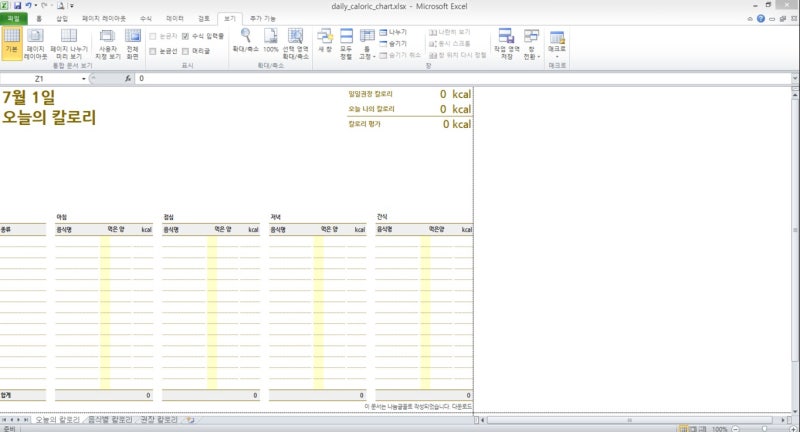Open Customize Quick Access Toolbar dropdown
Screen dimensions: 800x432
tap(72, 6)
